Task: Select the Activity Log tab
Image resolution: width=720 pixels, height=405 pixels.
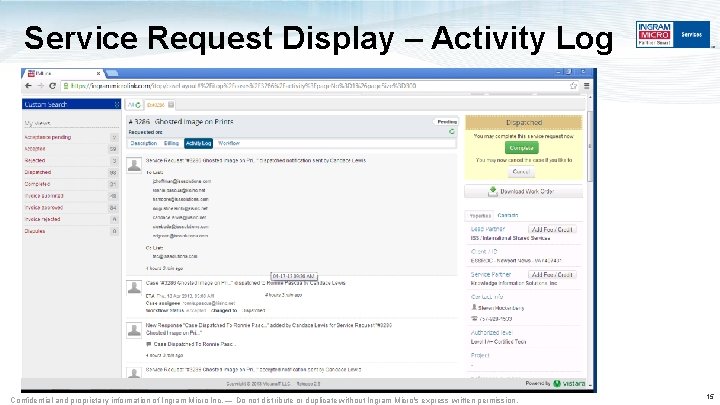Action: [198, 143]
